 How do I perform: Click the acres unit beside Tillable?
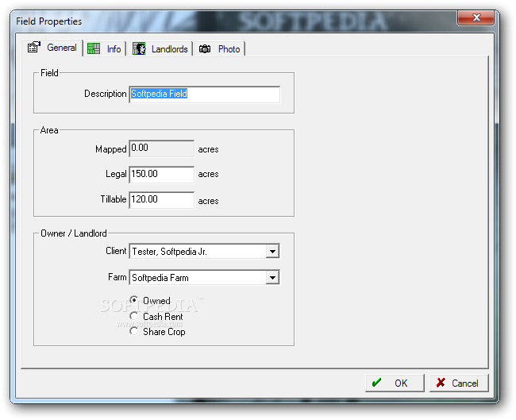click(x=208, y=201)
